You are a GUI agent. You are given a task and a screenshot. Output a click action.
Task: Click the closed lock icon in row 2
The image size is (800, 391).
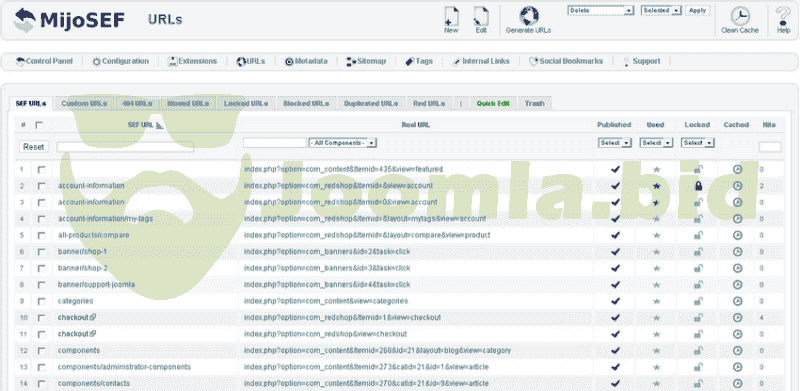pos(698,186)
